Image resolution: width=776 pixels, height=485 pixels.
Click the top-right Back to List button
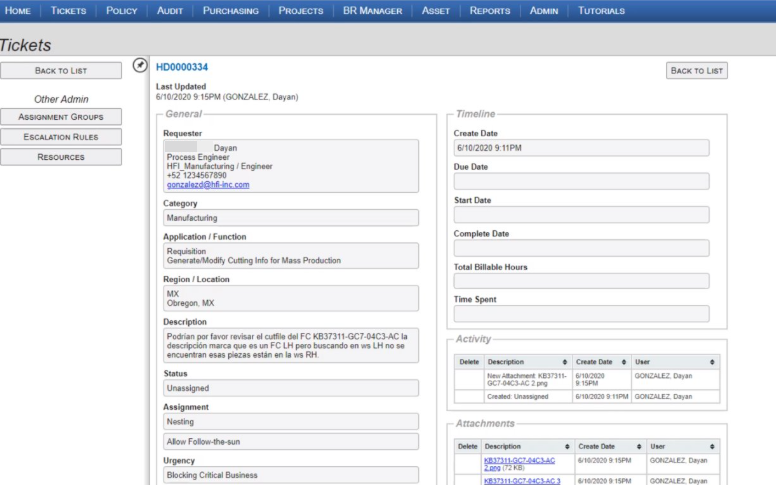pyautogui.click(x=696, y=70)
